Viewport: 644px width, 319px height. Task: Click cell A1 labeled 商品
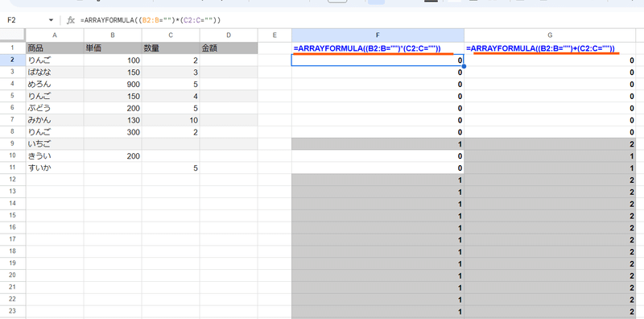click(x=55, y=48)
